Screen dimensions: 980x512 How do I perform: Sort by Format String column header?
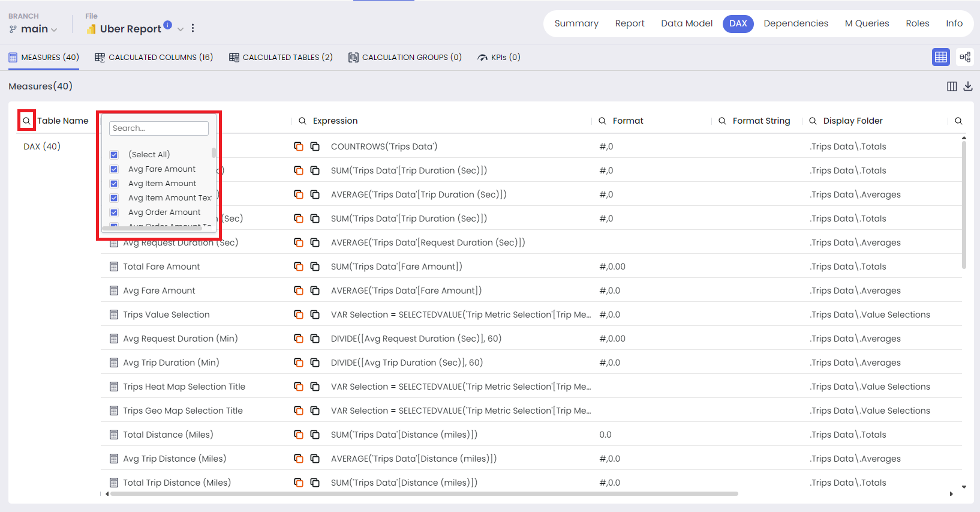point(761,121)
